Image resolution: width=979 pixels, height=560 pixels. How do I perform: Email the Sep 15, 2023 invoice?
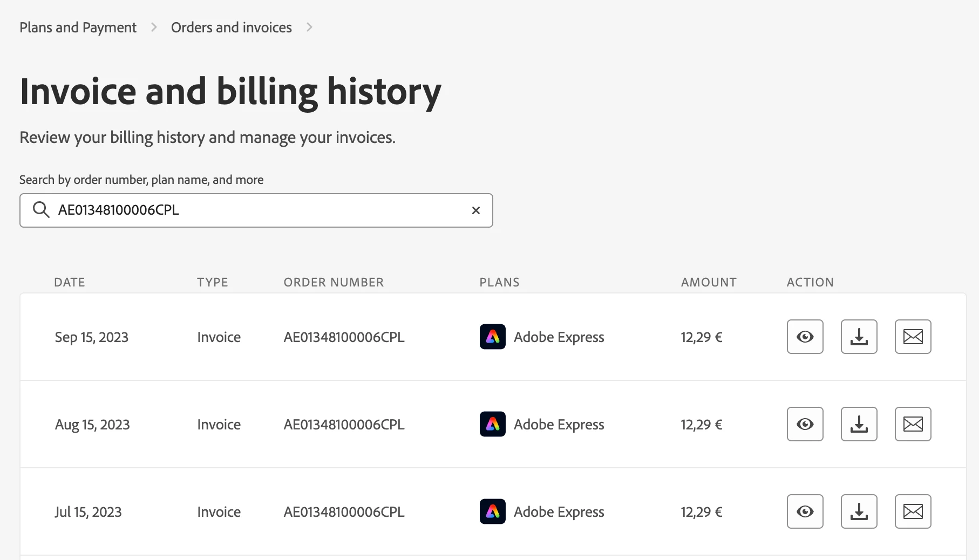tap(913, 337)
